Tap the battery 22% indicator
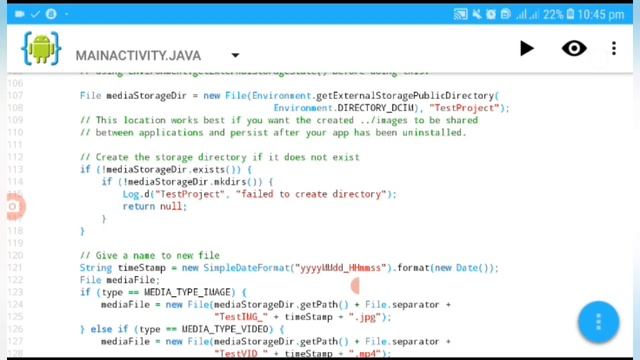The width and height of the screenshot is (640, 360). 558,15
